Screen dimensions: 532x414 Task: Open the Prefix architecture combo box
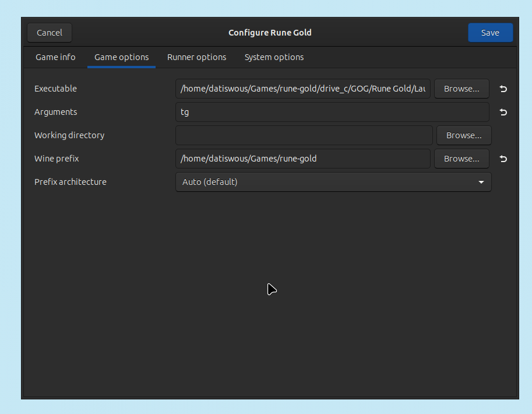(x=333, y=182)
